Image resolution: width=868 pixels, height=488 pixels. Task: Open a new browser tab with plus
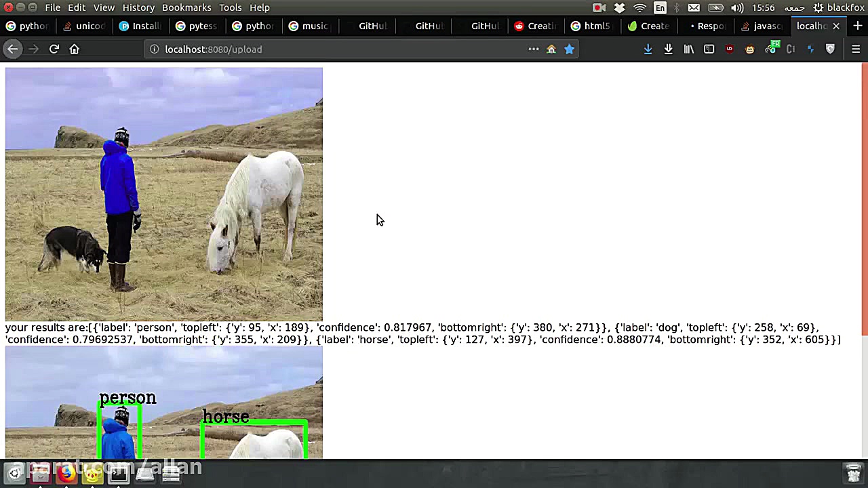(857, 26)
